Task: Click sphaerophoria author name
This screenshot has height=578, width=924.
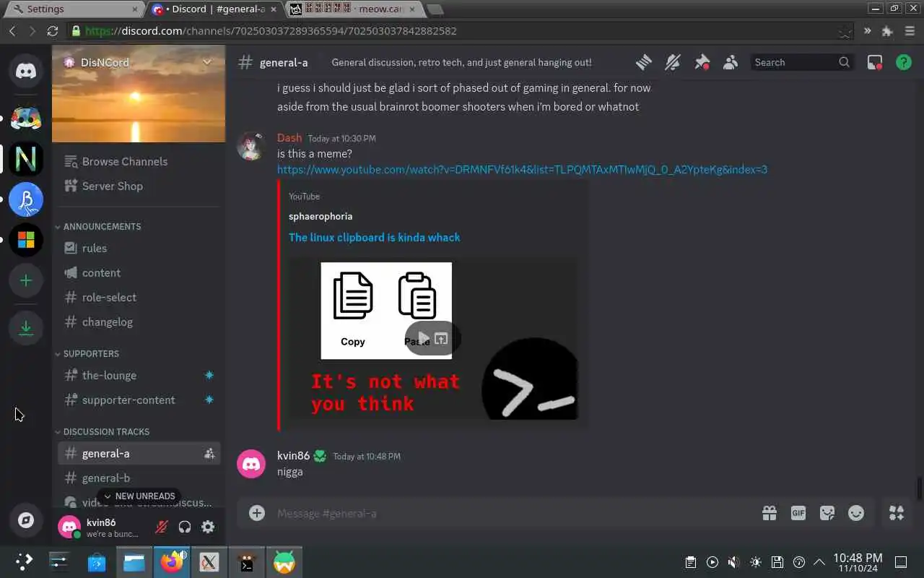Action: tap(321, 216)
